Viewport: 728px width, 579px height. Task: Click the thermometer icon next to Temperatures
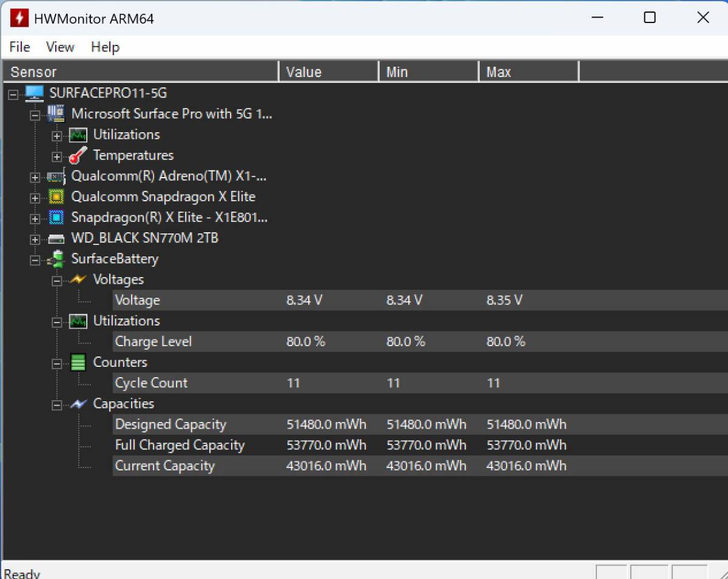78,156
